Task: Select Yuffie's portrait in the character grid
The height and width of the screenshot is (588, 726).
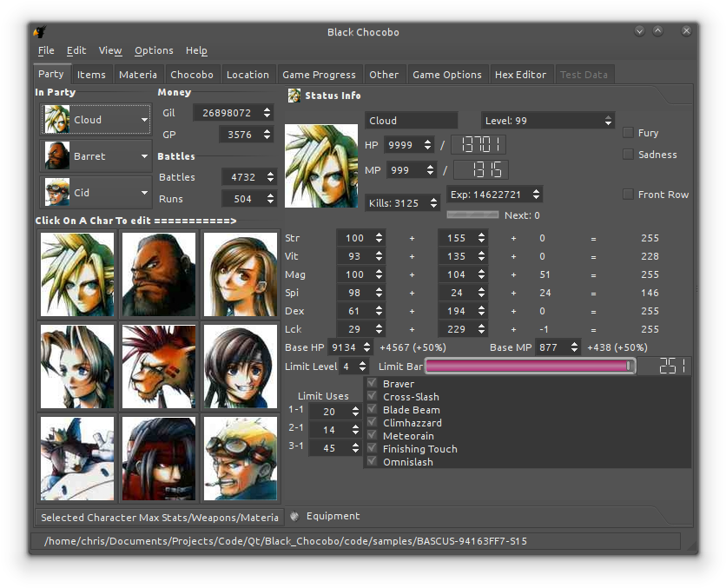Action: (x=240, y=367)
